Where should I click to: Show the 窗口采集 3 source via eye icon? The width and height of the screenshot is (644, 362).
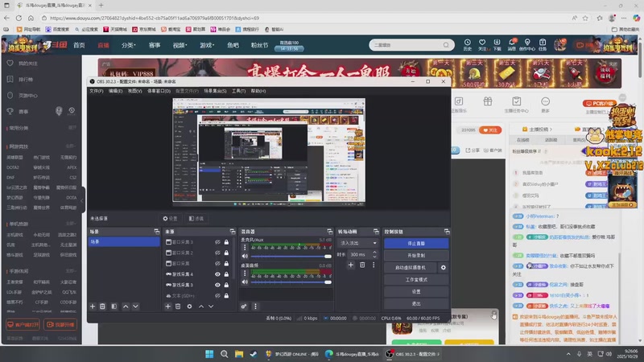click(217, 242)
